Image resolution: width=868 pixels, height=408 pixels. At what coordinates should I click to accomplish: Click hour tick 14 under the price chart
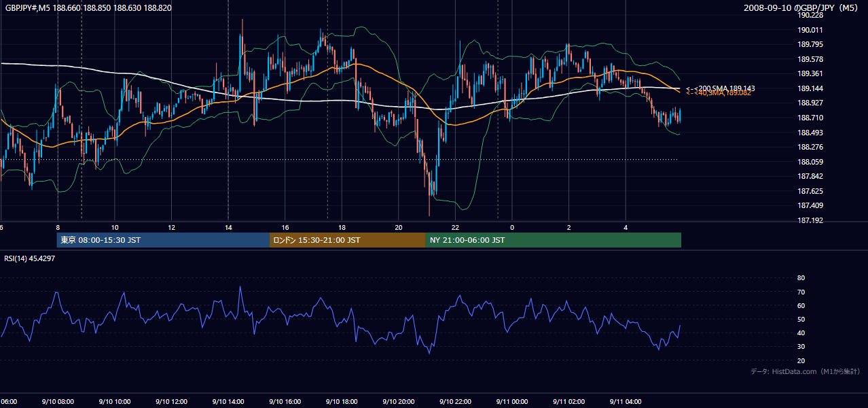pos(228,227)
